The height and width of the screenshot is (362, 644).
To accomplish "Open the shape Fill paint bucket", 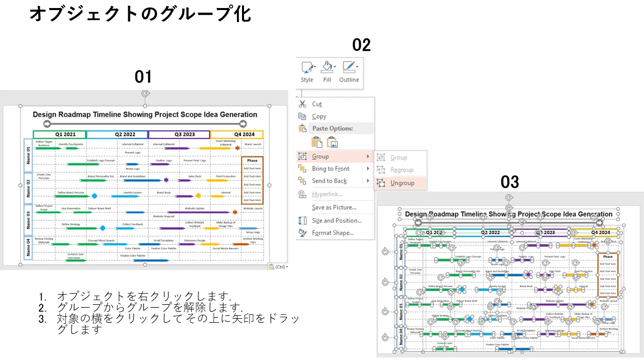I will 327,72.
